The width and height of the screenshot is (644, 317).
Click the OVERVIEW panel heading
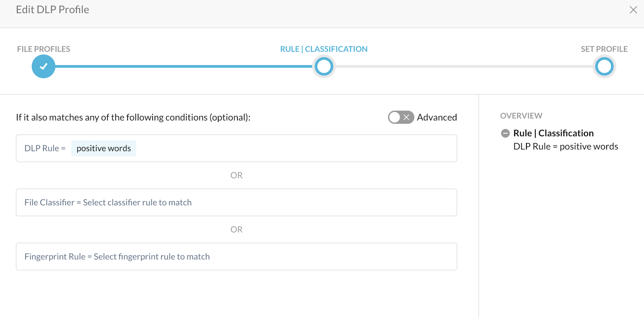click(521, 116)
